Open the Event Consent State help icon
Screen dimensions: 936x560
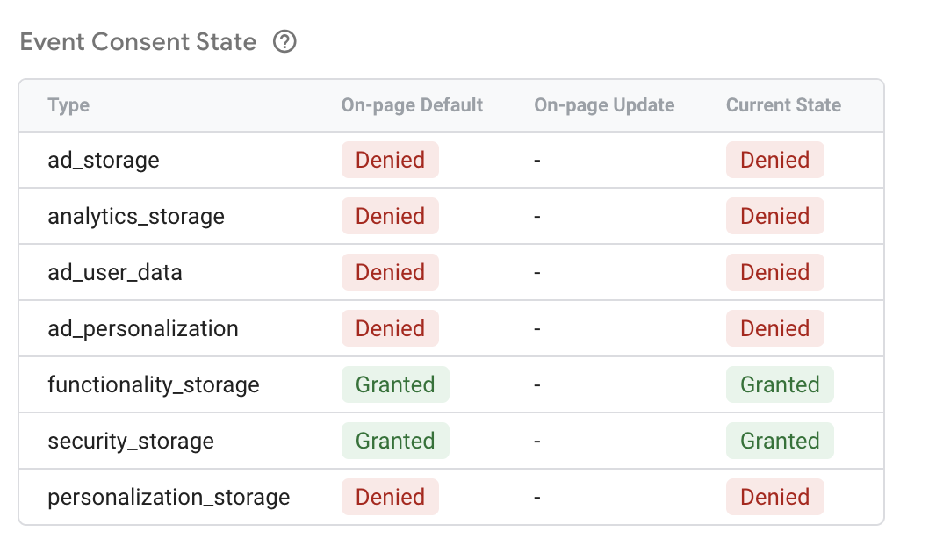[x=285, y=41]
